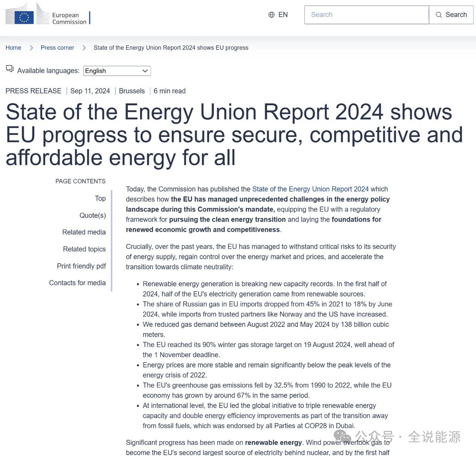Open State of the Energy Union Report 2024 link

pyautogui.click(x=310, y=189)
